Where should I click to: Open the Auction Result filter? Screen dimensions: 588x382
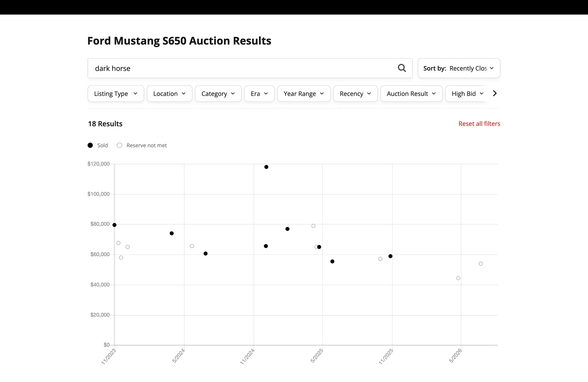click(411, 94)
